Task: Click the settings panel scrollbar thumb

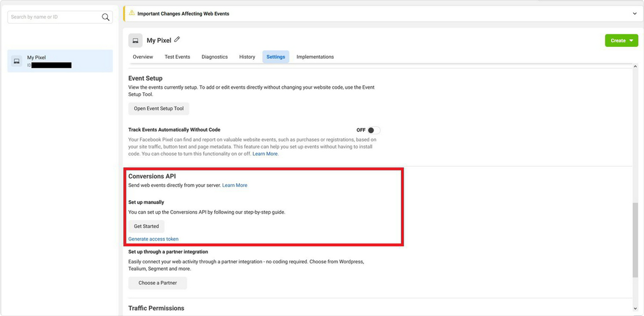Action: 636,239
